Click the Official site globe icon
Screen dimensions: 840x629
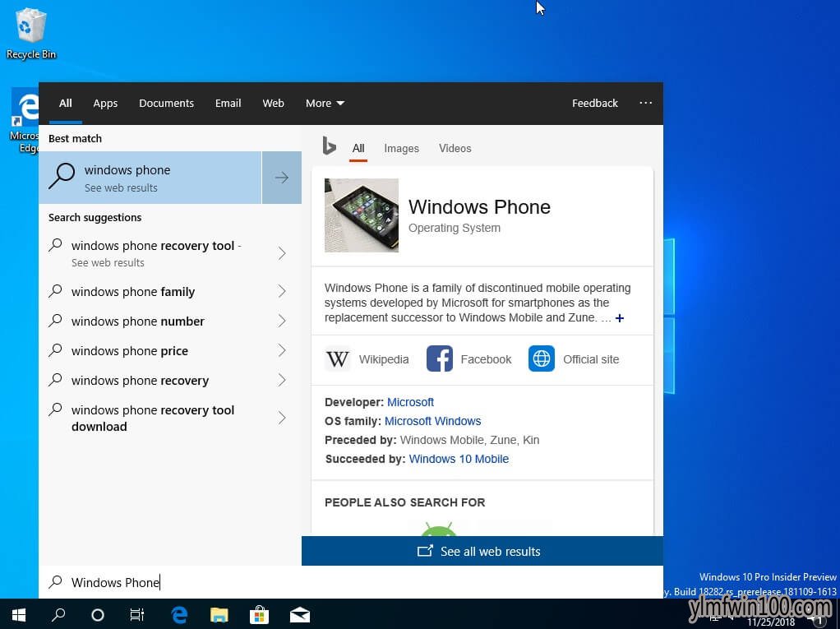[542, 359]
